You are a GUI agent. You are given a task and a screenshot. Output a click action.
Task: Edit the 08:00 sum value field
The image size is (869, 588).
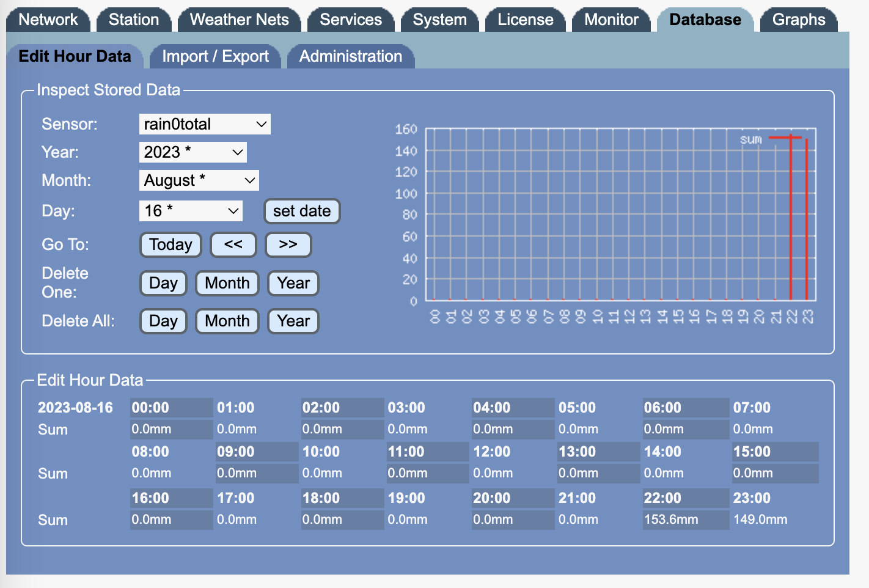click(x=172, y=473)
